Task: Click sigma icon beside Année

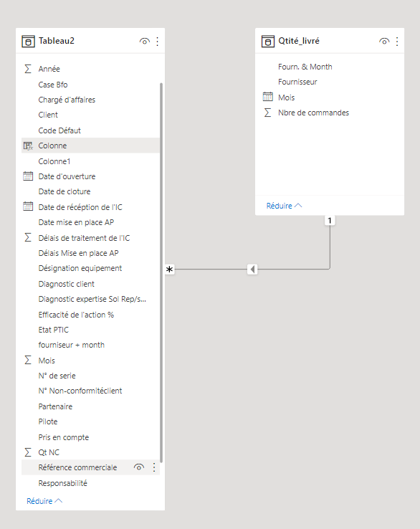Action: tap(28, 69)
